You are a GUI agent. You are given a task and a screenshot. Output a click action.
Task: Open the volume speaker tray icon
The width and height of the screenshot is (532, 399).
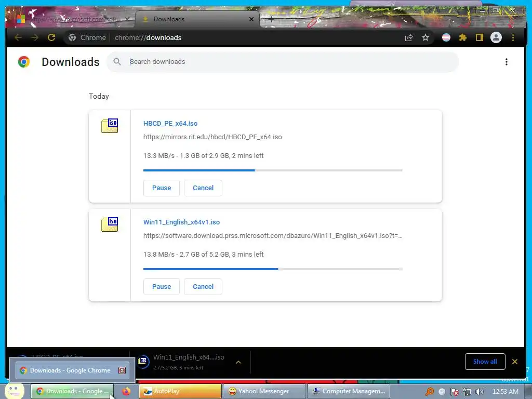[x=479, y=392]
